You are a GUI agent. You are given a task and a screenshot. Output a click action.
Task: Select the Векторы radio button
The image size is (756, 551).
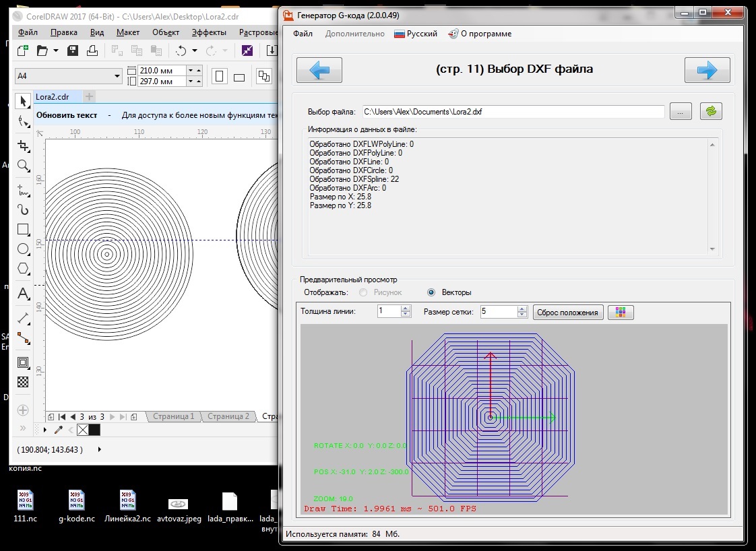coord(431,292)
